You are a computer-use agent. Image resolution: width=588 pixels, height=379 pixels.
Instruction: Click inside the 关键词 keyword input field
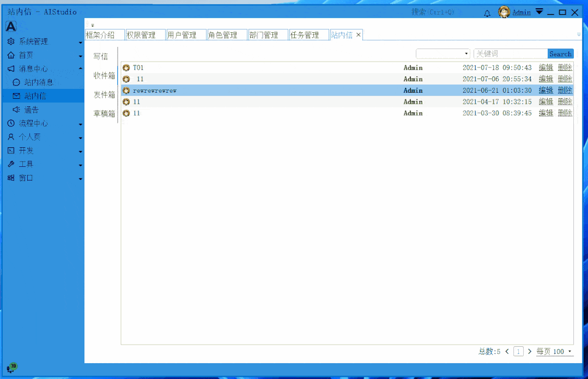pyautogui.click(x=510, y=53)
